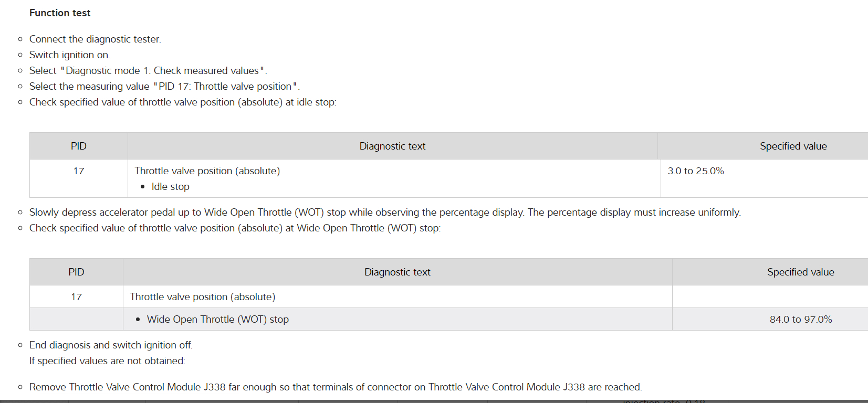This screenshot has height=403, width=868.
Task: Click the "Diagnostic mode 1: Check measured values" text
Action: tap(163, 71)
